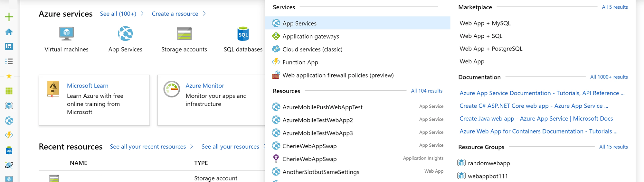The height and width of the screenshot is (182, 644).
Task: Open the All services list icon in sidebar
Action: coord(9,61)
